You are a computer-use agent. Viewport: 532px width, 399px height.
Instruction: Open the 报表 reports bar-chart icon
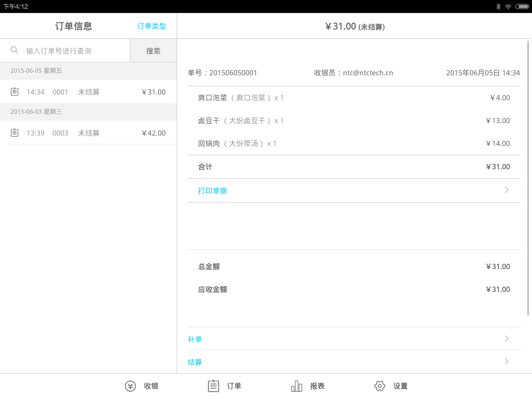click(296, 386)
